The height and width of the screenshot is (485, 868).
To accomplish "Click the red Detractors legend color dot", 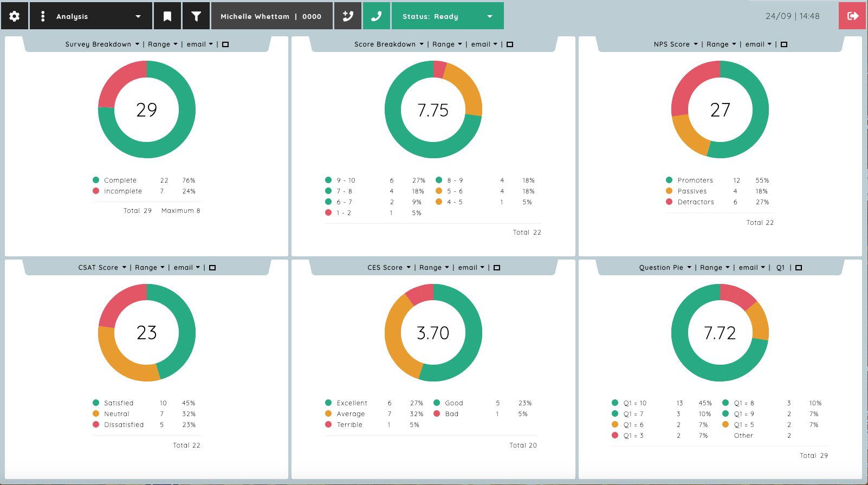I will click(x=669, y=202).
